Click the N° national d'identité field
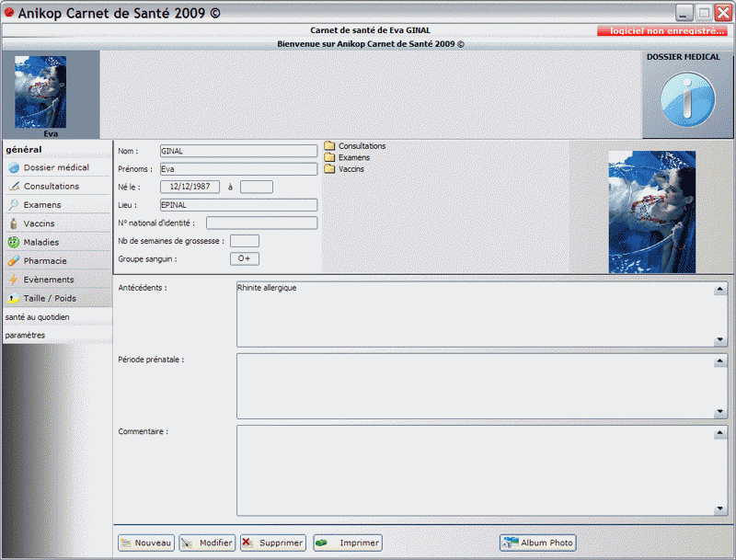736x560 pixels. [x=262, y=223]
